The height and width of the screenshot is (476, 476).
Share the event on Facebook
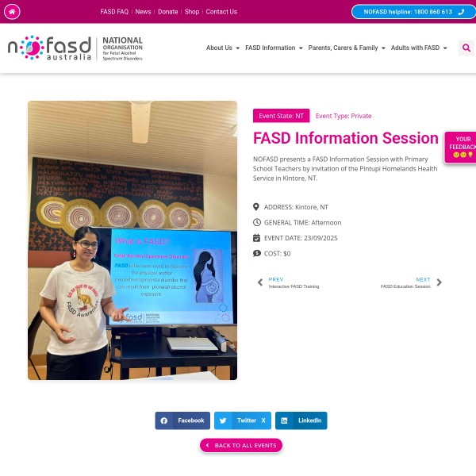tap(182, 420)
